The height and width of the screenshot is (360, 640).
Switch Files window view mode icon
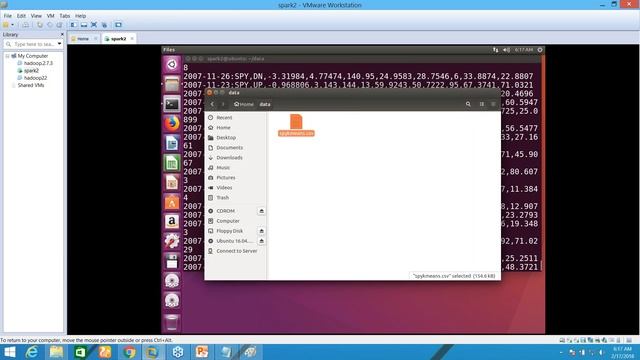click(482, 104)
